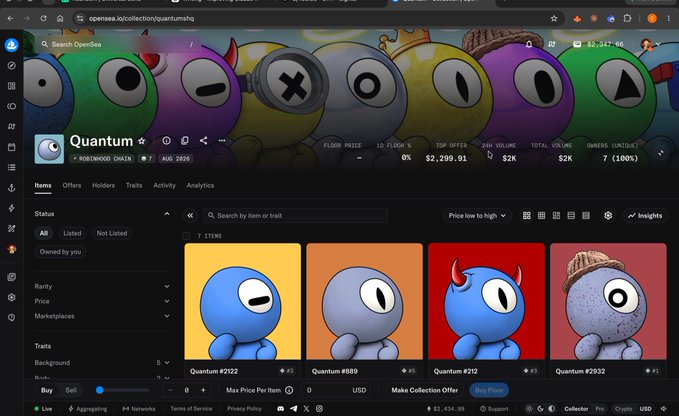
Task: Reload the page in the browser
Action: (43, 18)
